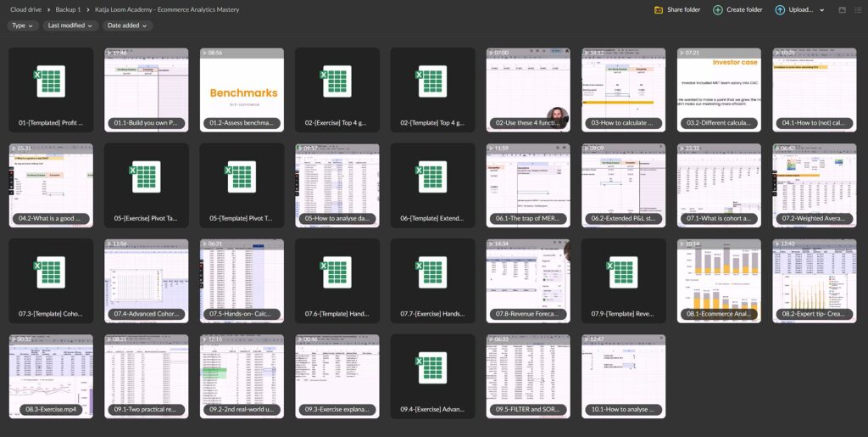The height and width of the screenshot is (437, 868).
Task: Open video 08.3-Exercise.mp4 thumbnail
Action: pyautogui.click(x=50, y=376)
